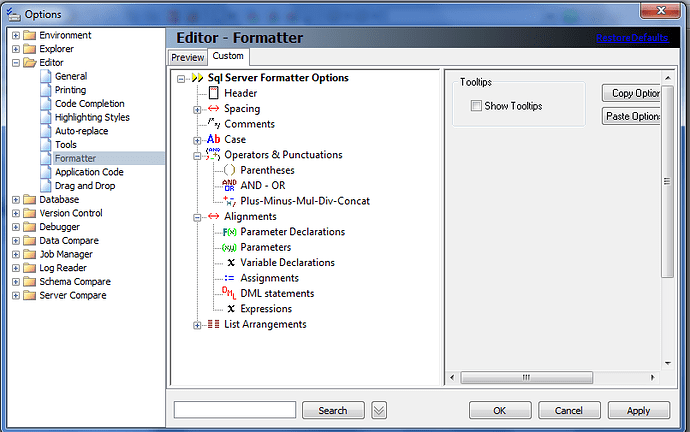The width and height of the screenshot is (690, 432).
Task: Collapse the Editor node
Action: coord(16,62)
